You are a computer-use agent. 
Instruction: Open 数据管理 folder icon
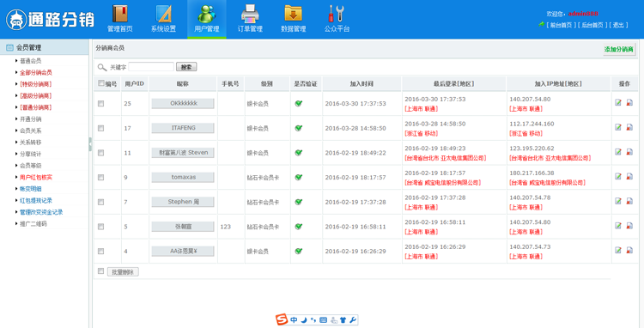tap(294, 14)
